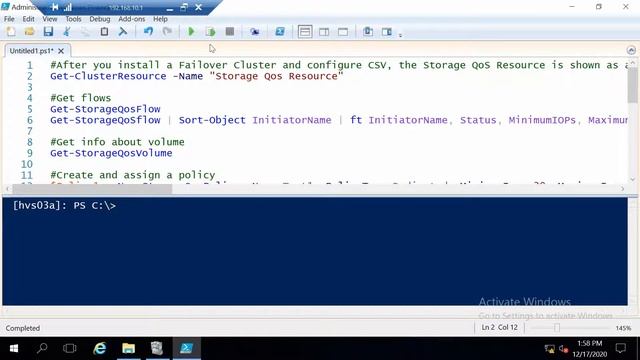
Task: Check connection quality signal icon
Action: [x=68, y=7]
